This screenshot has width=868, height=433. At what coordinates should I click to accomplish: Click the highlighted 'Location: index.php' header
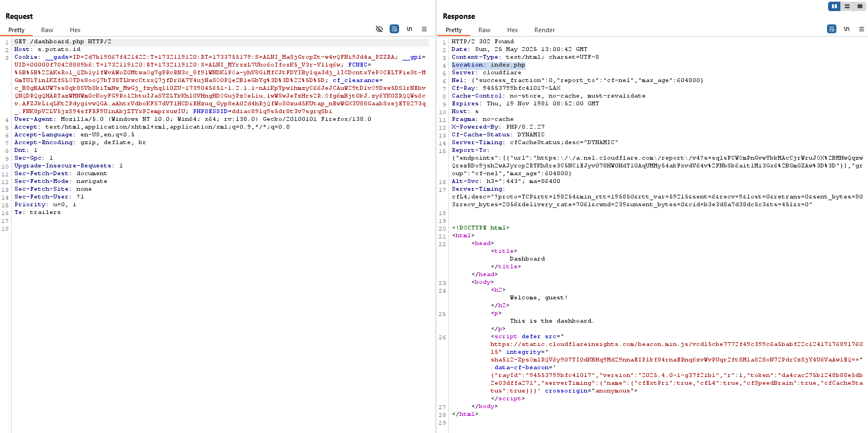[x=488, y=65]
